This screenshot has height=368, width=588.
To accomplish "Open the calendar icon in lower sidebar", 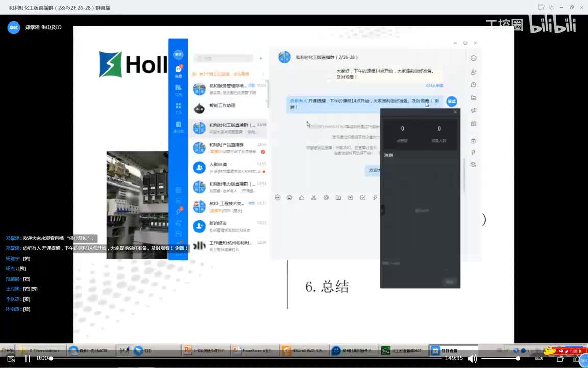I will coord(179,190).
